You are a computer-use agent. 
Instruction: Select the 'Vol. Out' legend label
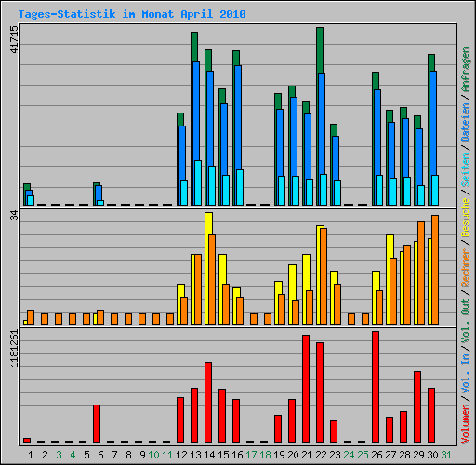[x=466, y=321]
